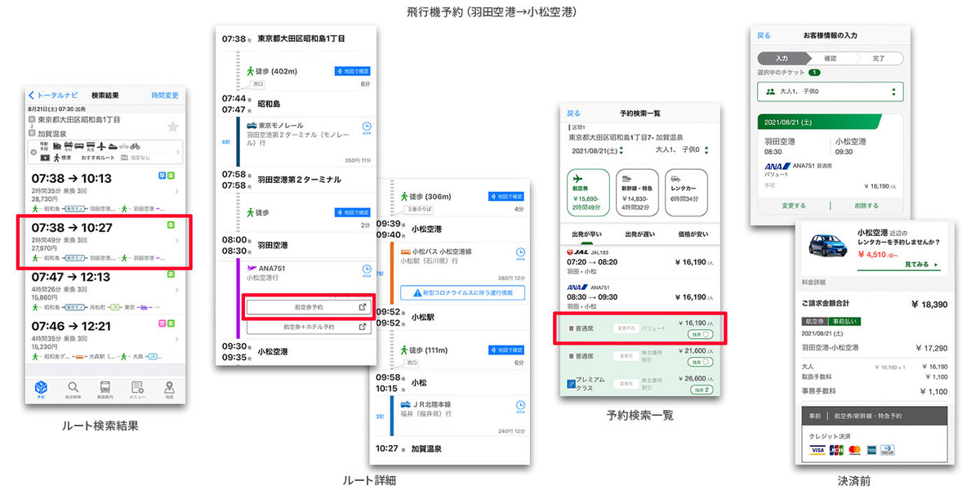Open the 2021/08/21(土) date selector
This screenshot has height=490, width=980.
click(597, 150)
